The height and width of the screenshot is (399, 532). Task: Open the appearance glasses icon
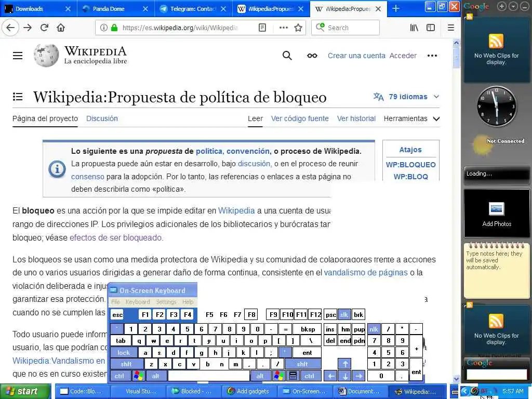(312, 56)
